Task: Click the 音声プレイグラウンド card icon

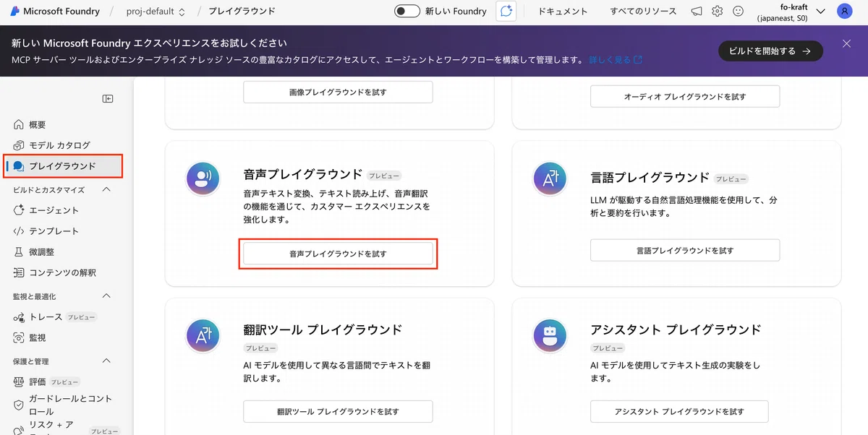Action: point(203,178)
